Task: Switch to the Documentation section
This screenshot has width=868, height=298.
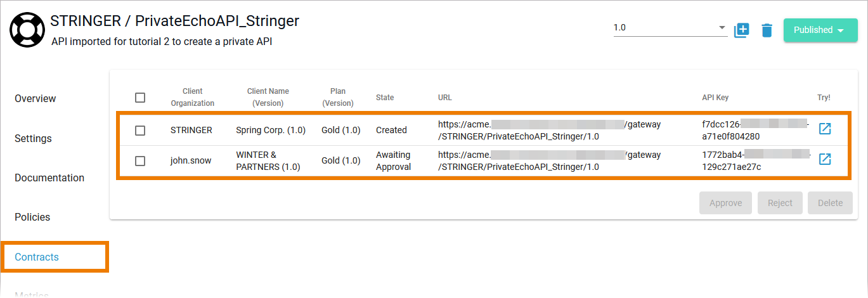Action: (49, 178)
